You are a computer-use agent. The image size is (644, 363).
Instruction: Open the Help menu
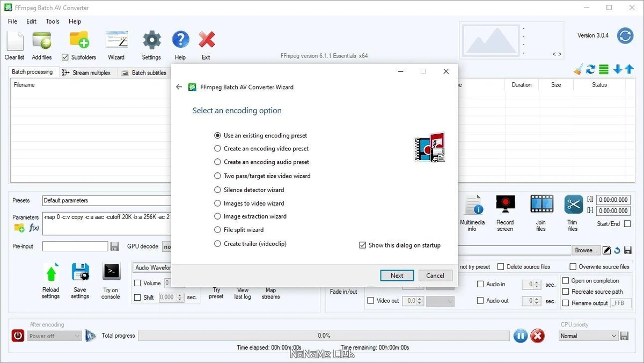point(75,21)
